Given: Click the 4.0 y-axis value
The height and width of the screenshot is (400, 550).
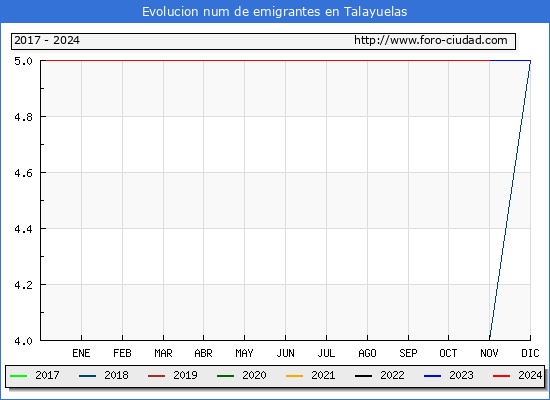Looking at the screenshot, I should point(23,341).
